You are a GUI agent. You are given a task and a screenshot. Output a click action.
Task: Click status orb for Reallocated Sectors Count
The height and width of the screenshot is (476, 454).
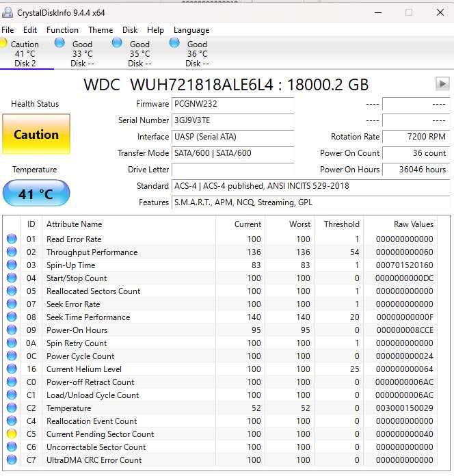tap(12, 291)
